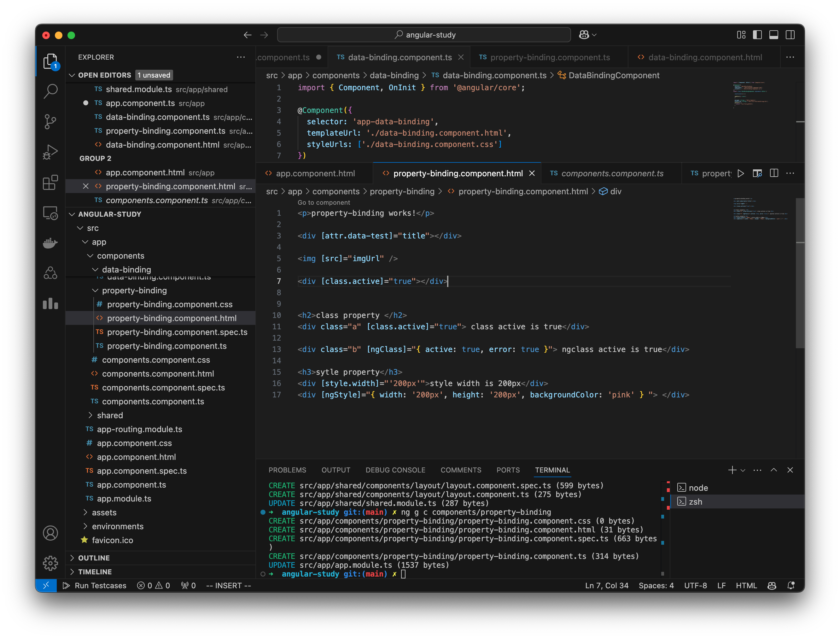Toggle the panel visibility
Screen dimensions: 840x639
pyautogui.click(x=774, y=35)
